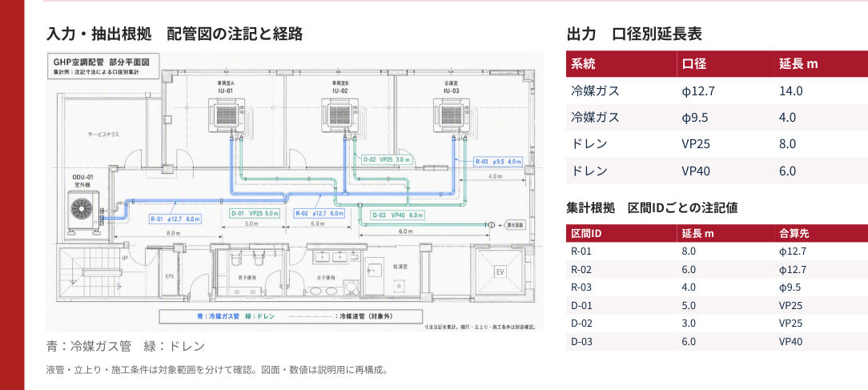Image resolution: width=868 pixels, height=390 pixels.
Task: Select the D-01 VP25 5.0m drain annotation
Action: [255, 213]
